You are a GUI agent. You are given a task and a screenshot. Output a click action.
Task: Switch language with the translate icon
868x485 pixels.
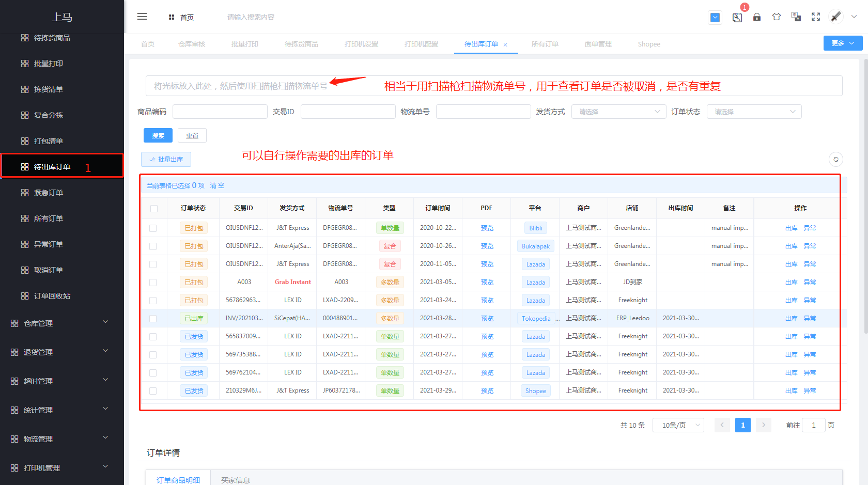(796, 17)
